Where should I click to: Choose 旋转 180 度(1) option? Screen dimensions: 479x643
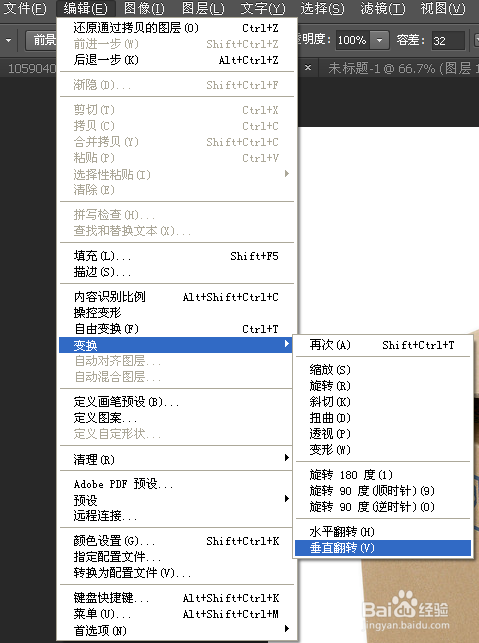click(x=383, y=475)
